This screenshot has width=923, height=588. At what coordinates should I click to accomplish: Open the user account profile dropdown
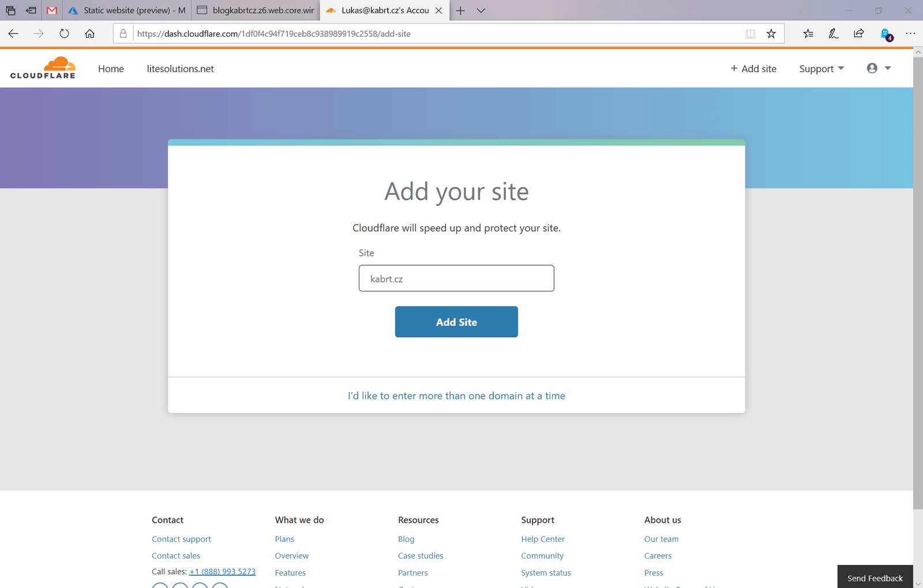tap(879, 68)
